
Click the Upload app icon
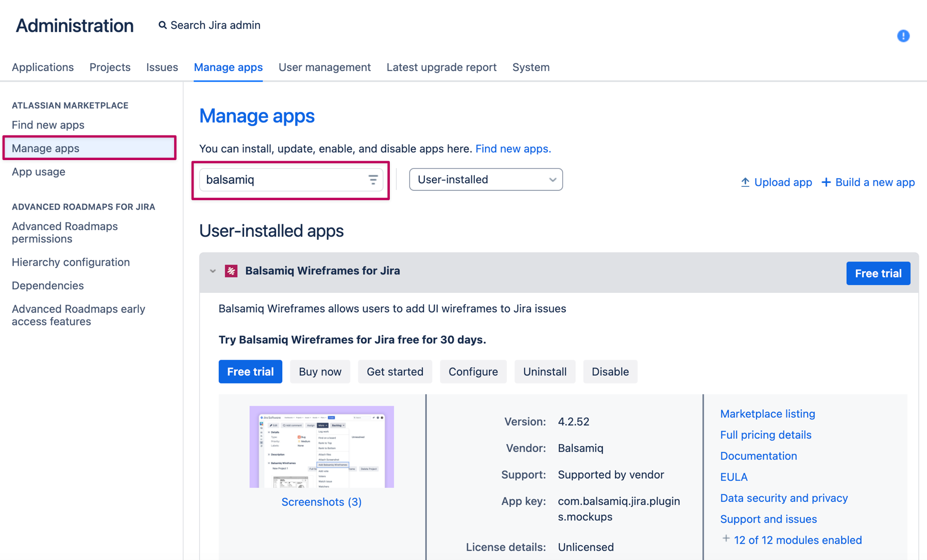click(x=745, y=182)
